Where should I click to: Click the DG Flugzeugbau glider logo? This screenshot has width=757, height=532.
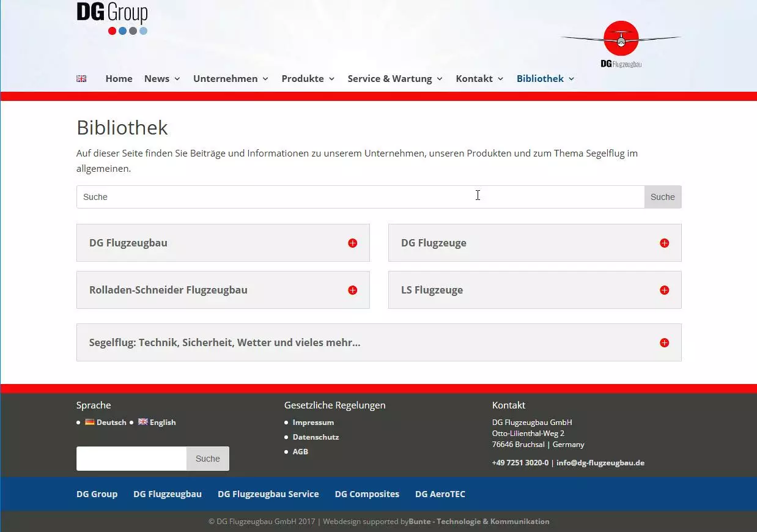point(621,44)
